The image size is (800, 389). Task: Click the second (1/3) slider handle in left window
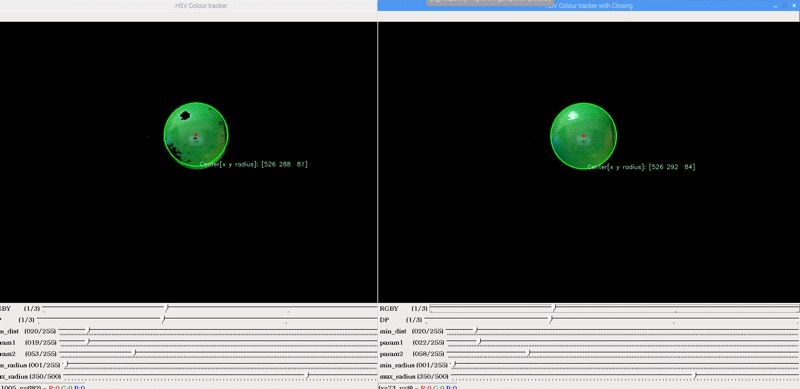coord(163,320)
